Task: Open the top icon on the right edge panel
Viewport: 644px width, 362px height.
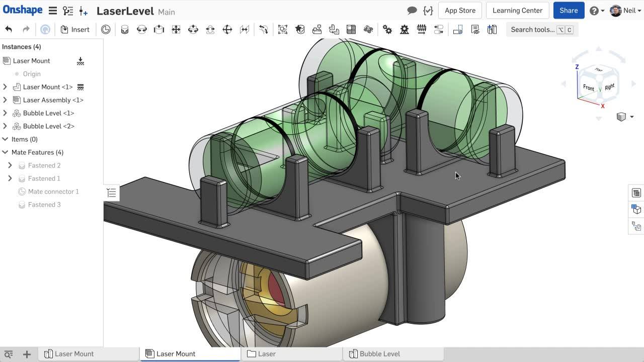Action: [636, 193]
